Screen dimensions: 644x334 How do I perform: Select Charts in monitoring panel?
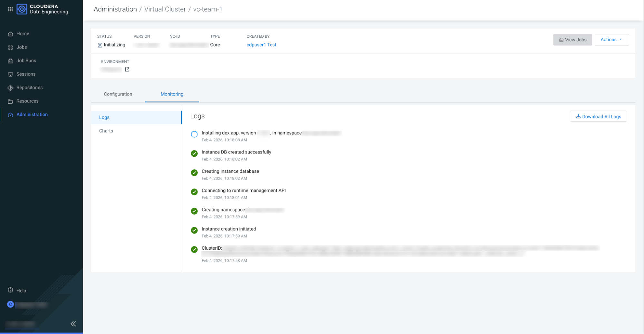pos(106,131)
